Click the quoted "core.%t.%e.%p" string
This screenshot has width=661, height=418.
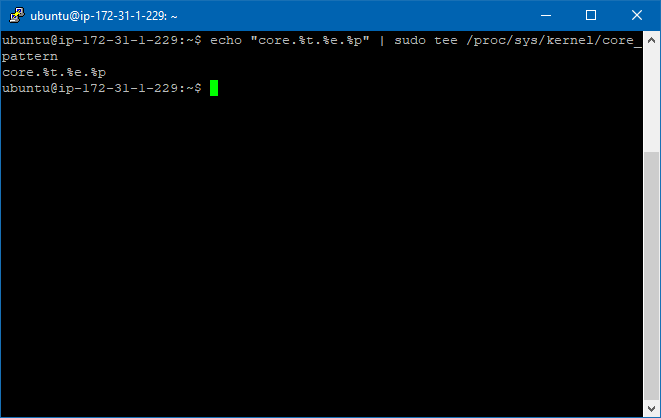coord(310,40)
